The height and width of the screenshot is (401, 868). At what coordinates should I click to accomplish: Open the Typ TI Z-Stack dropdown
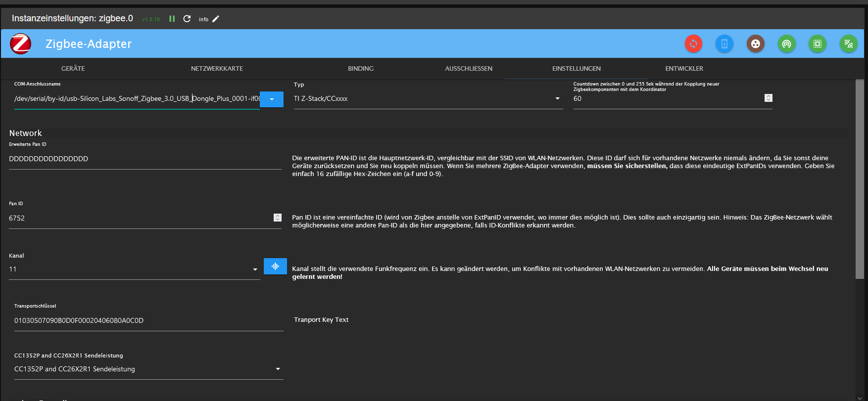click(429, 99)
